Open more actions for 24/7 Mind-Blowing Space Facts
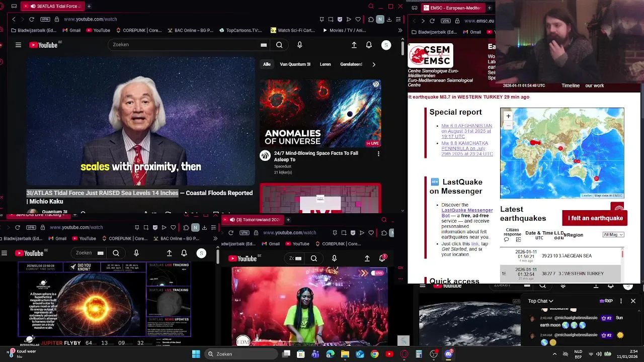The height and width of the screenshot is (362, 644). 378,154
